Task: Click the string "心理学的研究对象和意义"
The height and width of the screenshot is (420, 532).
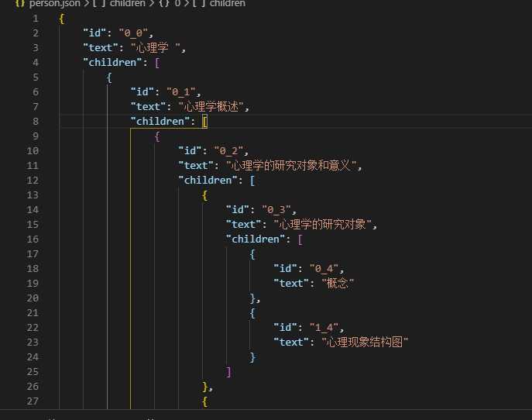Action: click(291, 166)
